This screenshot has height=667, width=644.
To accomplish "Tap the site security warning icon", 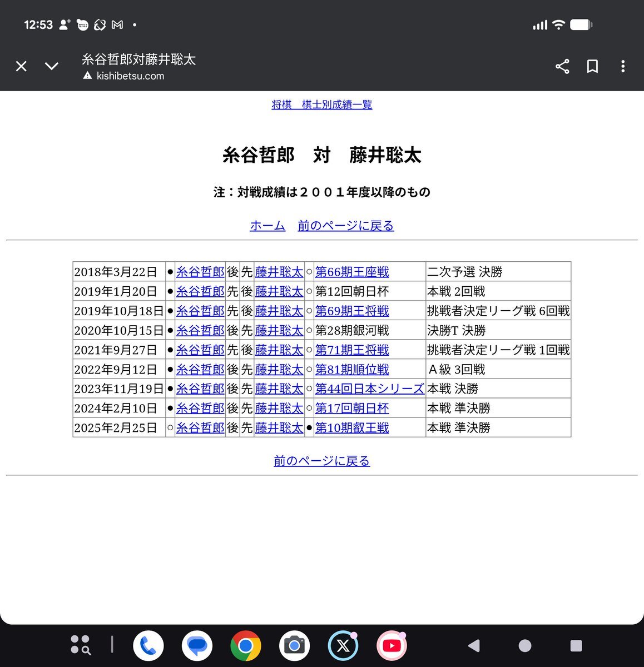I will [87, 76].
